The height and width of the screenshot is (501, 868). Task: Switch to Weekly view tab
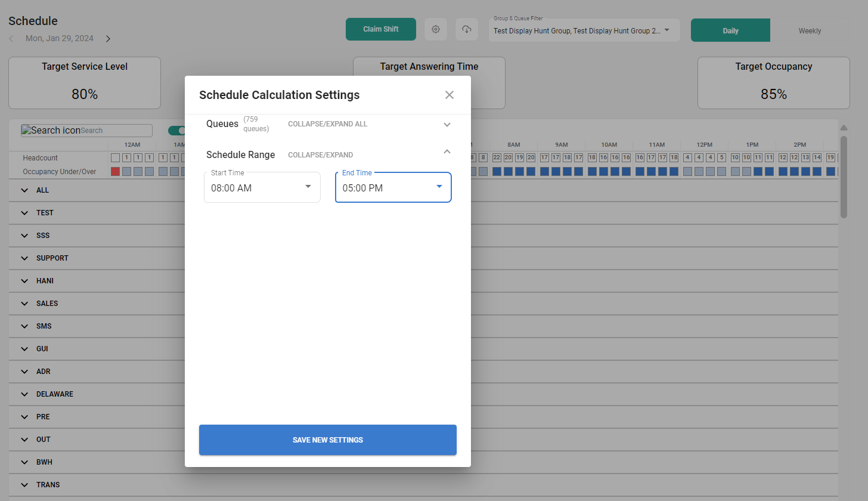810,31
